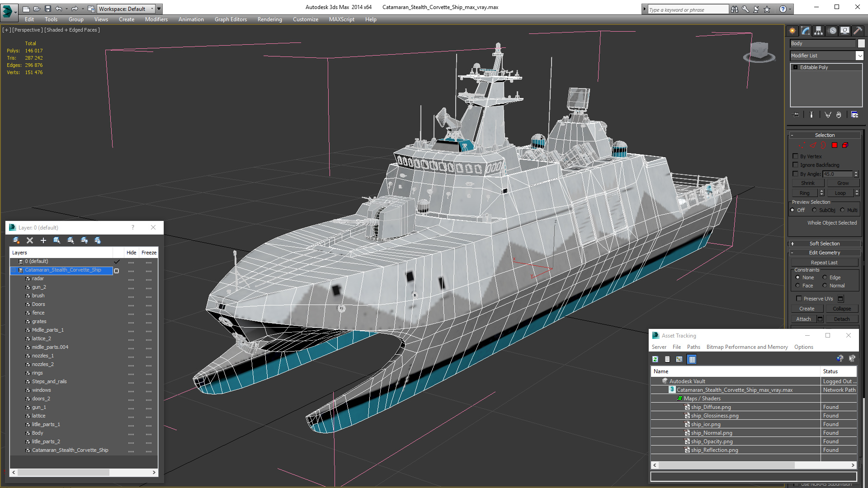
Task: Click the object color swatch beside Body
Action: click(861, 43)
